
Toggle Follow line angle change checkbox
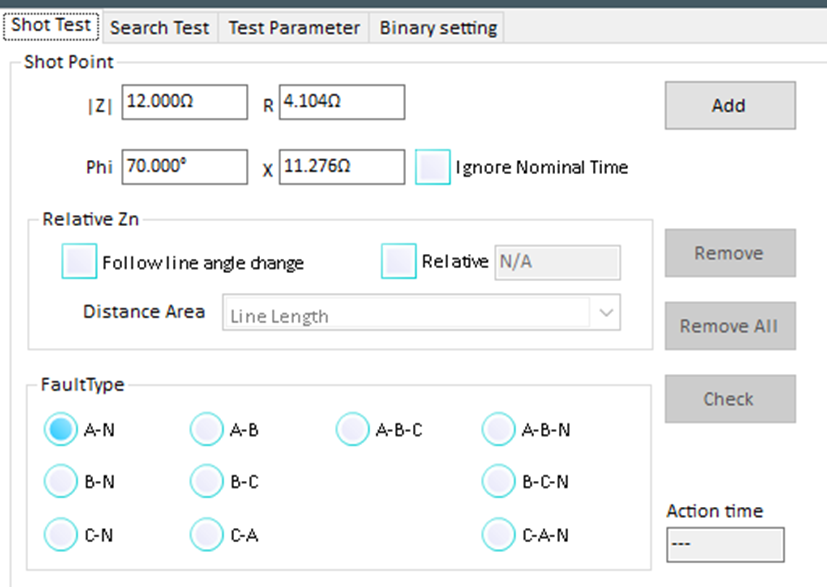click(79, 262)
